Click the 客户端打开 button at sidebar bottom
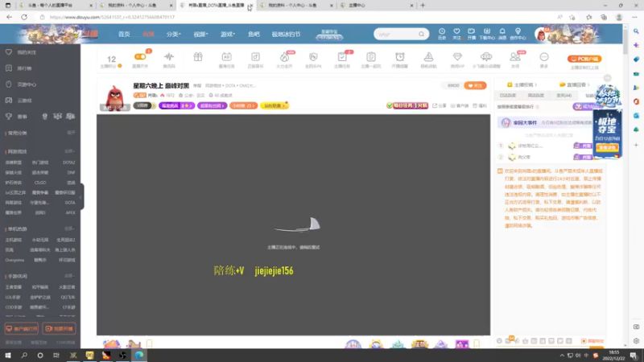The height and width of the screenshot is (362, 644). [x=22, y=328]
